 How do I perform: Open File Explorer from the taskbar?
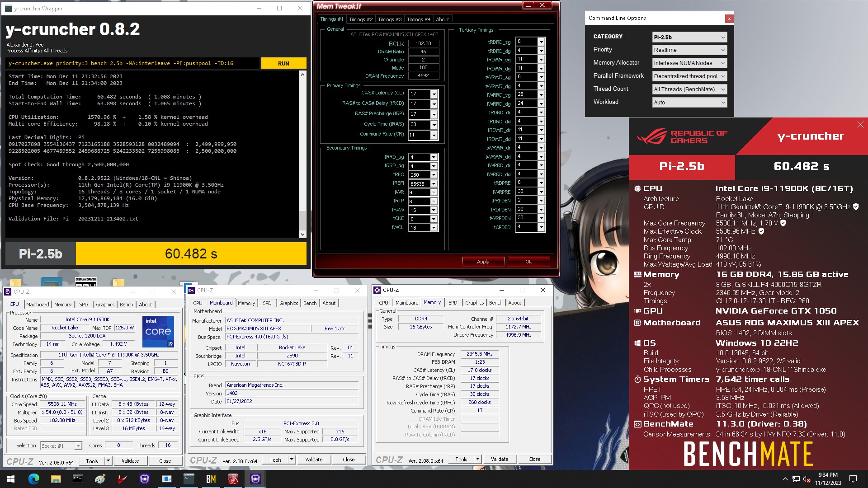click(x=56, y=479)
